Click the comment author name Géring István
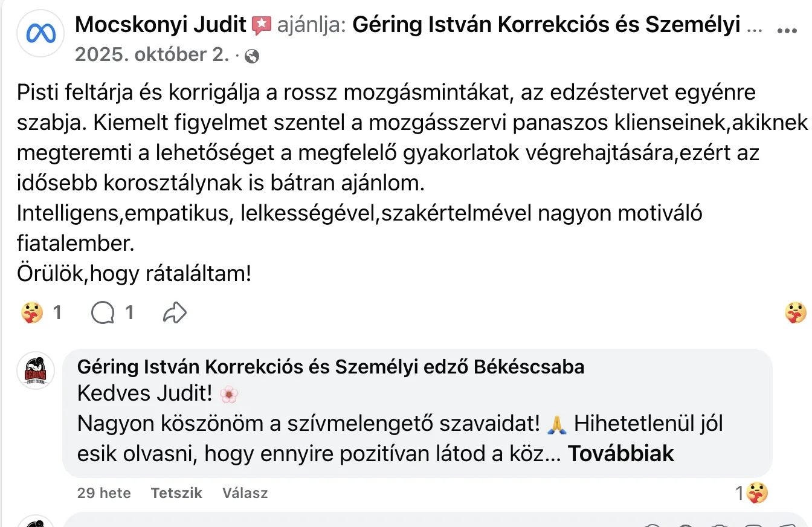 tap(331, 367)
